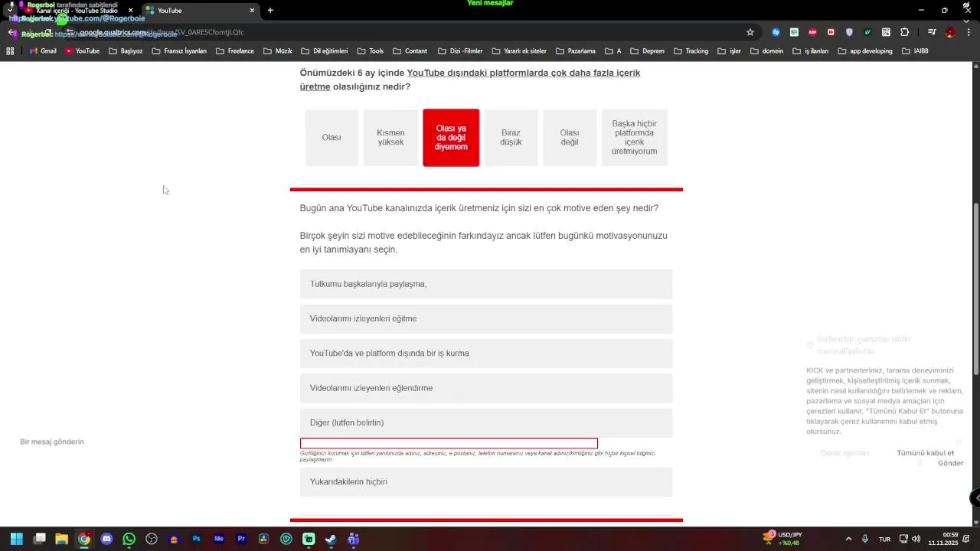Select the 'Olası değil' option
This screenshot has width=980, height=551.
coord(570,138)
